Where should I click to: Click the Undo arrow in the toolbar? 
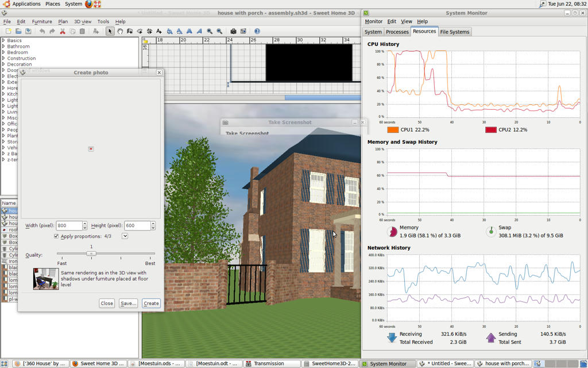42,31
